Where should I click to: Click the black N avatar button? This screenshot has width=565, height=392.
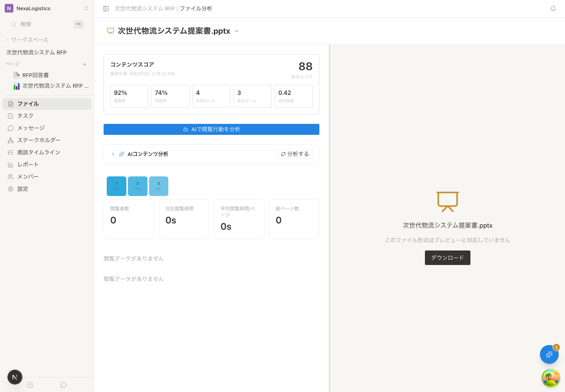15,377
